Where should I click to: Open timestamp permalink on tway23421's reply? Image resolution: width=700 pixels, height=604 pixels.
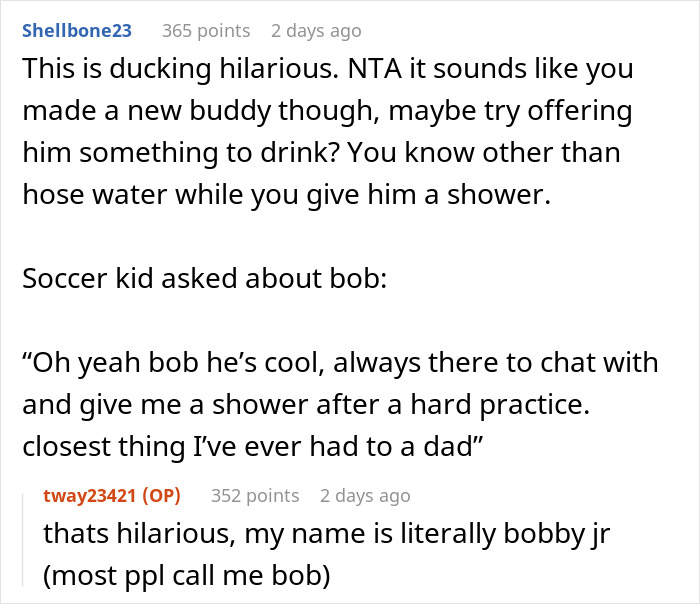pyautogui.click(x=365, y=496)
